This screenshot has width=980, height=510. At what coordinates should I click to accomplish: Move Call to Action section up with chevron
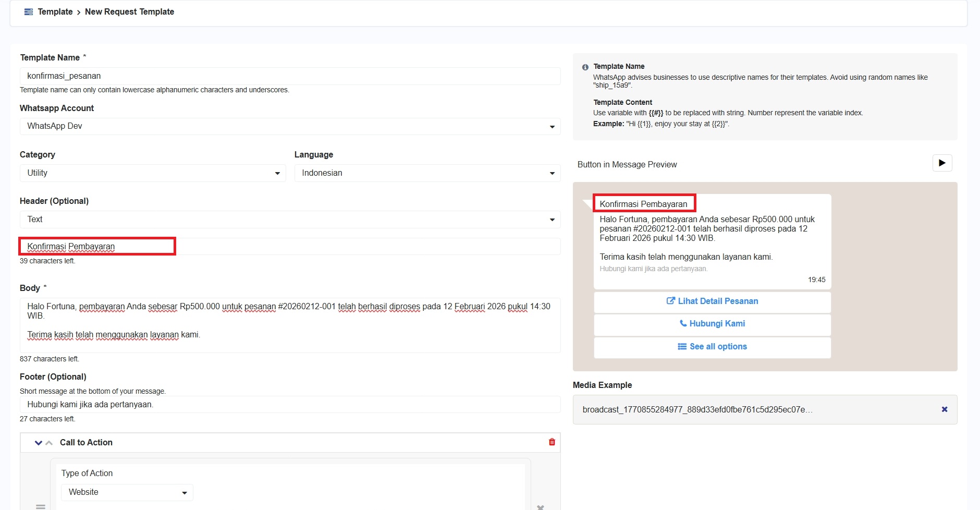[49, 443]
